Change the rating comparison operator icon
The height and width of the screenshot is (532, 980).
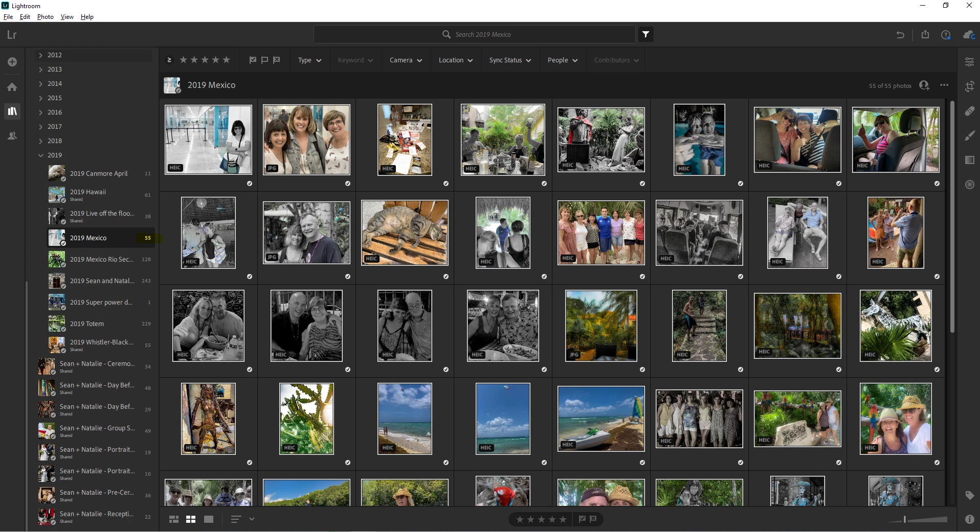(169, 60)
